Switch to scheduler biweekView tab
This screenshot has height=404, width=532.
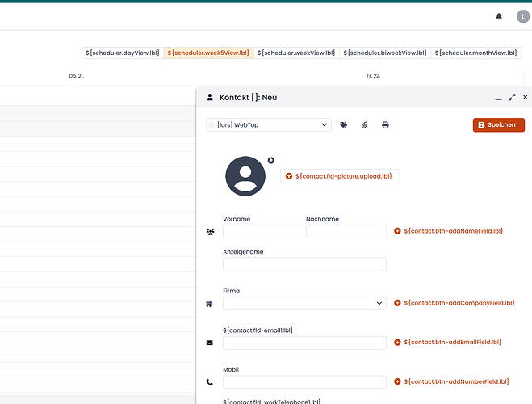[385, 53]
